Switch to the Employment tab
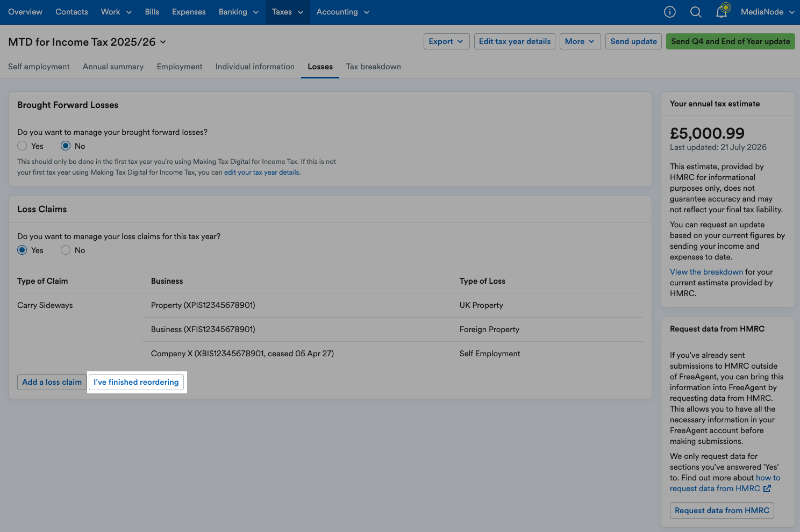Image resolution: width=800 pixels, height=532 pixels. (180, 67)
